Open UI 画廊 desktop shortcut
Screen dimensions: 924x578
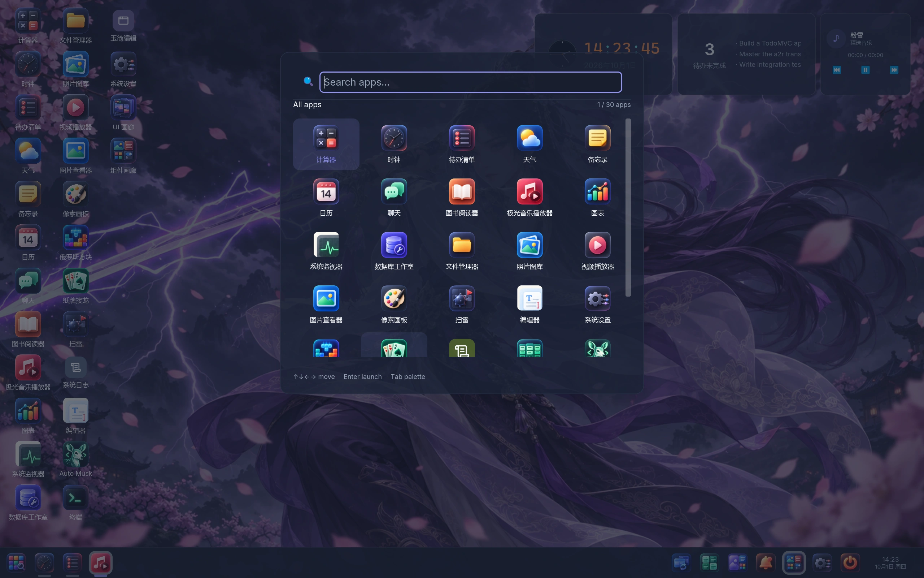[x=123, y=113]
